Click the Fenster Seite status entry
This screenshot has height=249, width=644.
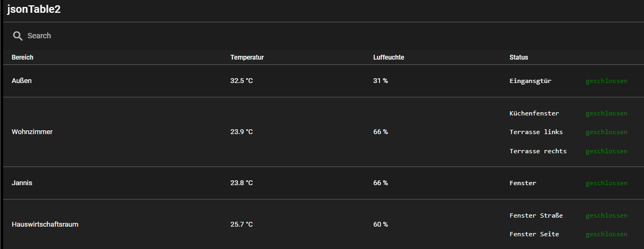tap(534, 234)
